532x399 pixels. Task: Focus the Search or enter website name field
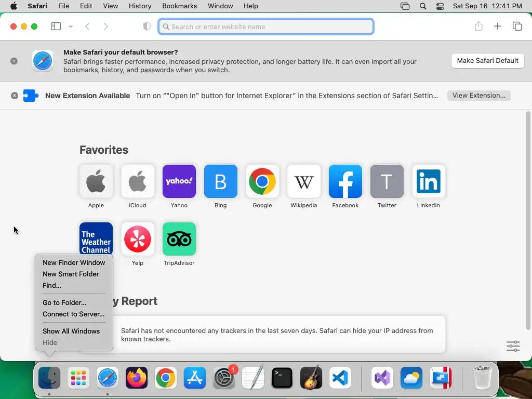266,26
